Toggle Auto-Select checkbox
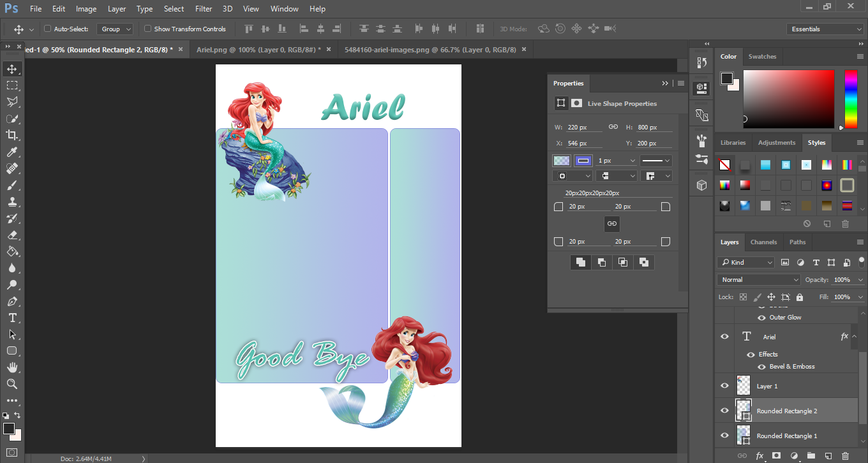868x463 pixels. click(47, 29)
